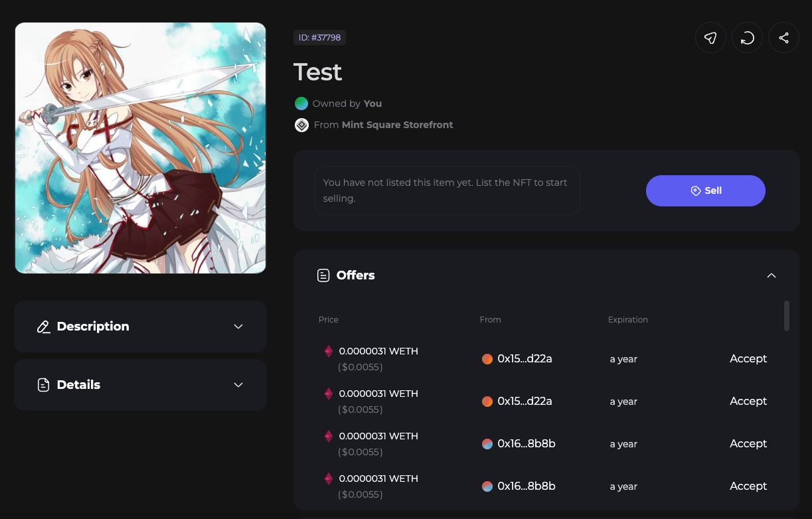Click the Expiration column header

(628, 320)
